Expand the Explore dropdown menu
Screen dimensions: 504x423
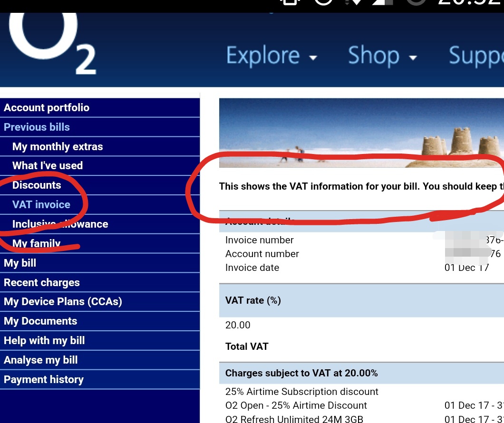pos(271,56)
